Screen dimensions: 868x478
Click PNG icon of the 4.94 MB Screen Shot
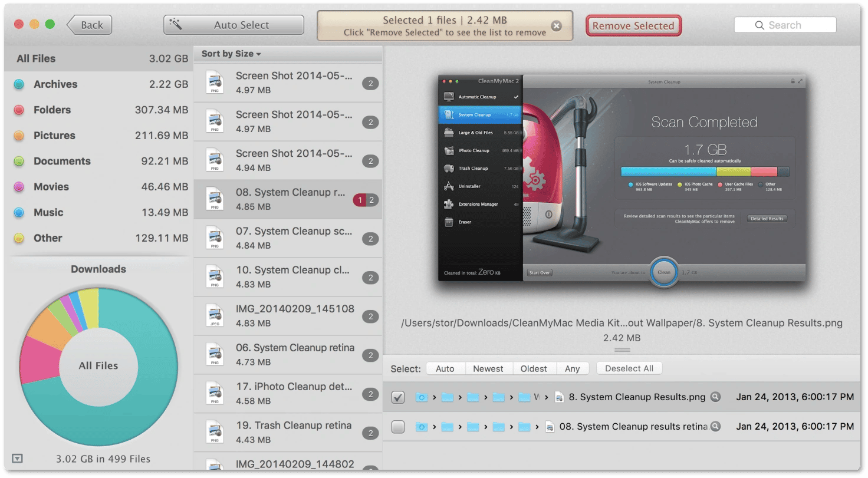pos(215,160)
